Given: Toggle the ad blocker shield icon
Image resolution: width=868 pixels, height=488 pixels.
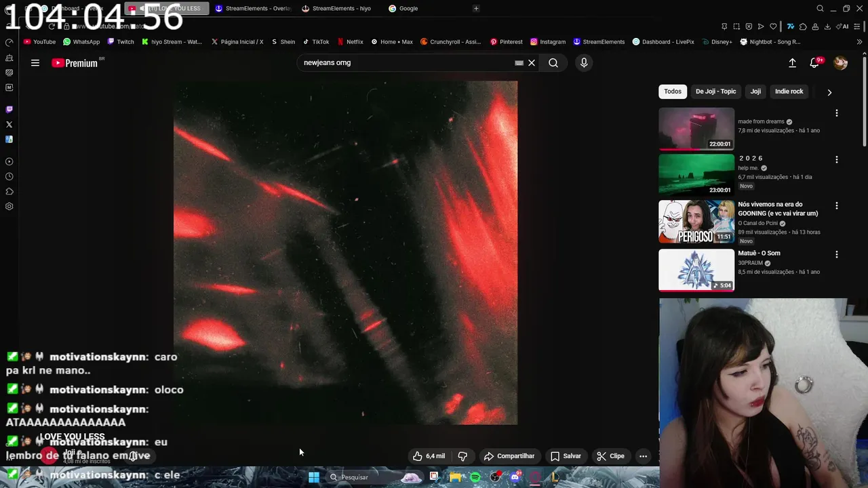Looking at the screenshot, I should tap(749, 26).
